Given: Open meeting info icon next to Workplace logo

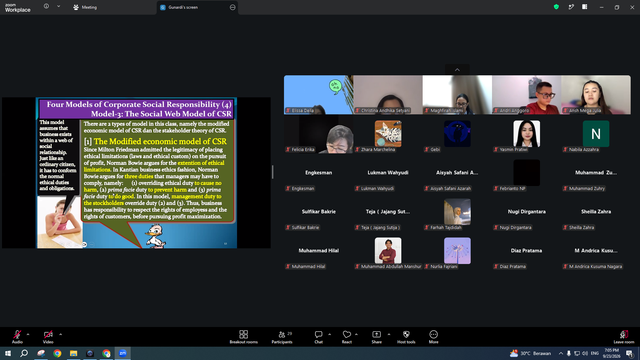Looking at the screenshot, I should click(46, 6).
